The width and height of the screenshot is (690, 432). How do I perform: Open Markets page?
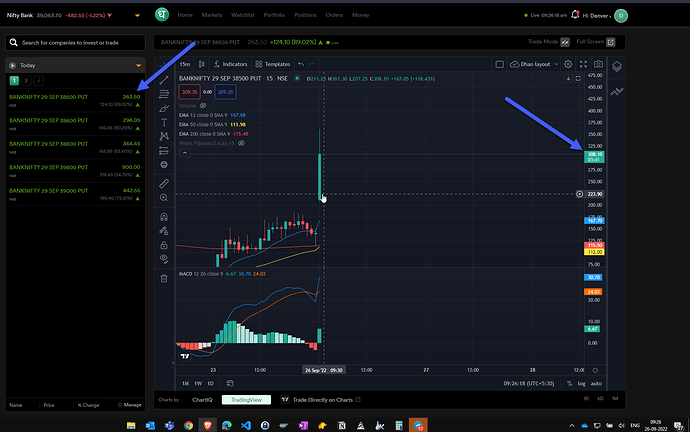click(212, 15)
